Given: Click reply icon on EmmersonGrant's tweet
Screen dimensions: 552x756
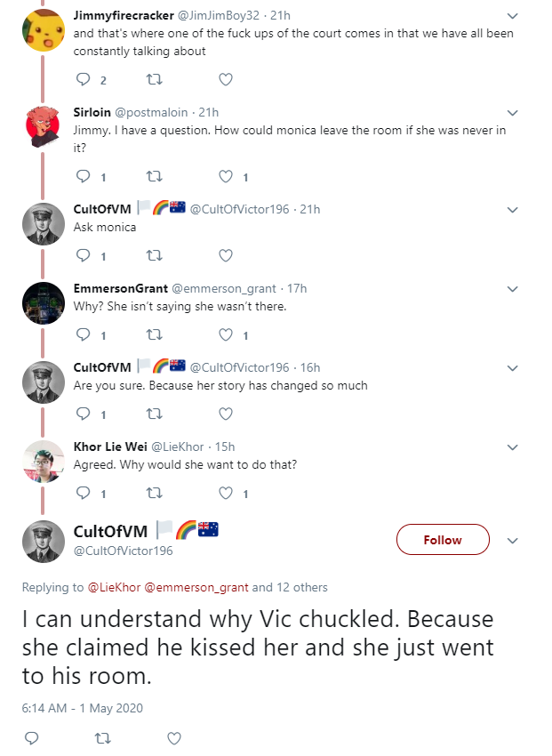Looking at the screenshot, I should click(x=84, y=334).
